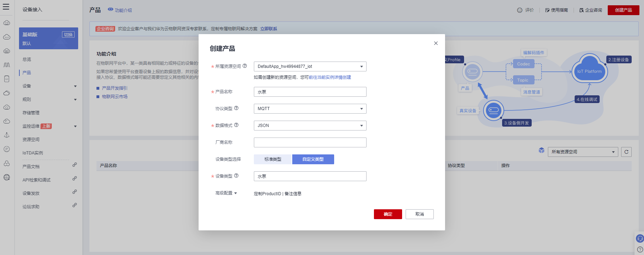Select 自定义类型 device type option
Viewport: 644px width, 255px height.
pos(313,159)
